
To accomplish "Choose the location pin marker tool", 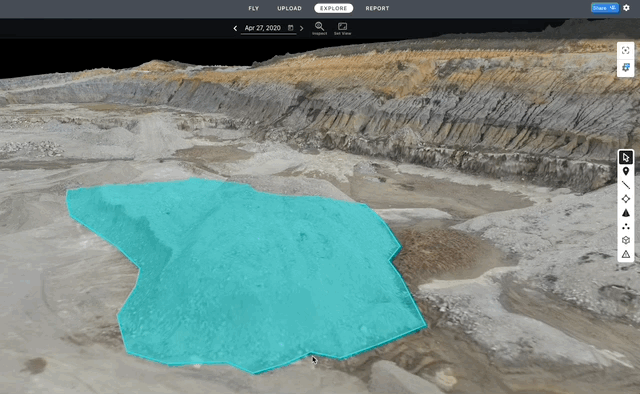I will click(x=626, y=171).
